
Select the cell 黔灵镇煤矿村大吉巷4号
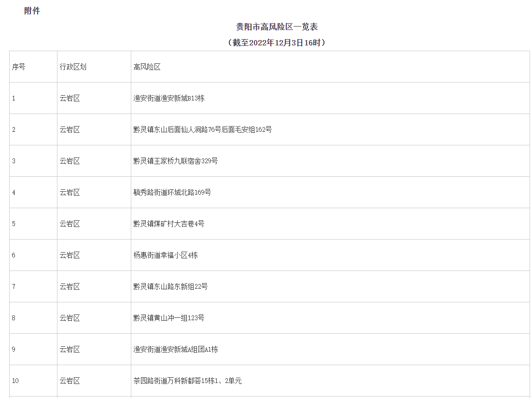[x=168, y=224]
